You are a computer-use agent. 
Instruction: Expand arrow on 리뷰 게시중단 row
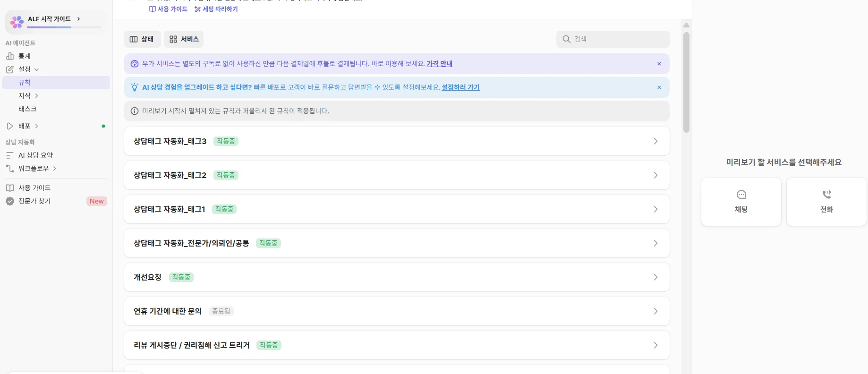[655, 345]
